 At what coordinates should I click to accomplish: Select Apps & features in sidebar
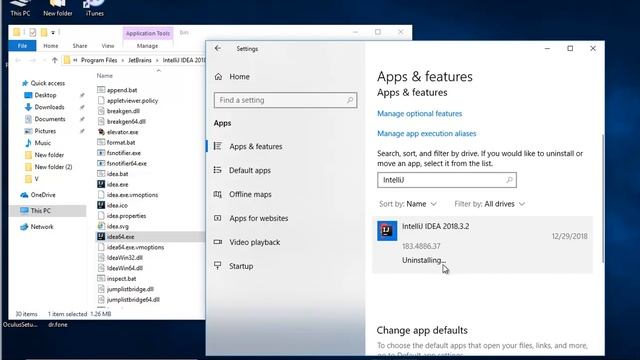click(256, 146)
